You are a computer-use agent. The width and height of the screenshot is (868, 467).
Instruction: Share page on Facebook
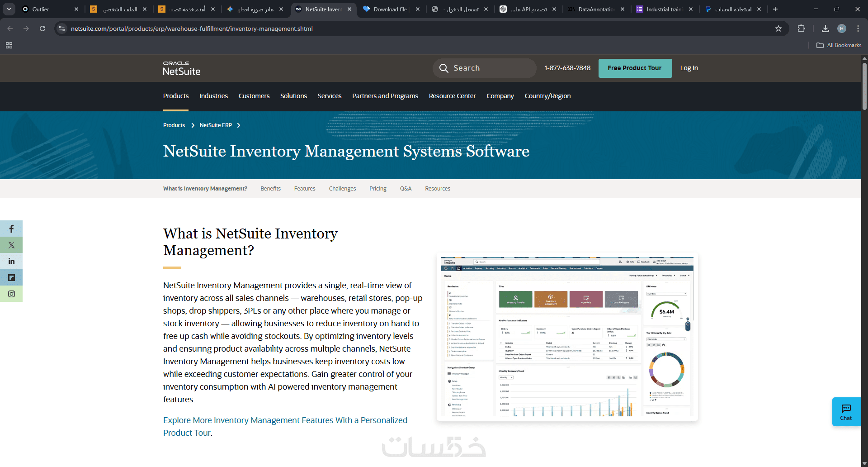pyautogui.click(x=11, y=229)
